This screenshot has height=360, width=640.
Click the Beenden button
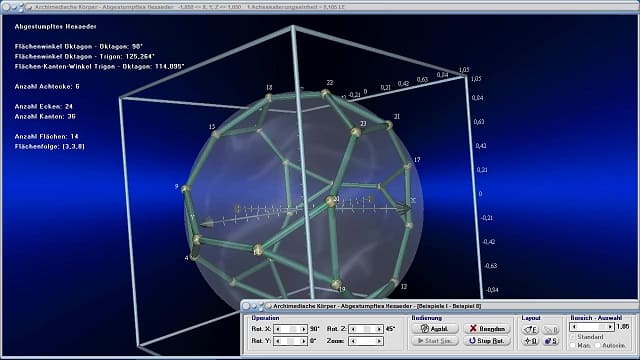(x=487, y=329)
